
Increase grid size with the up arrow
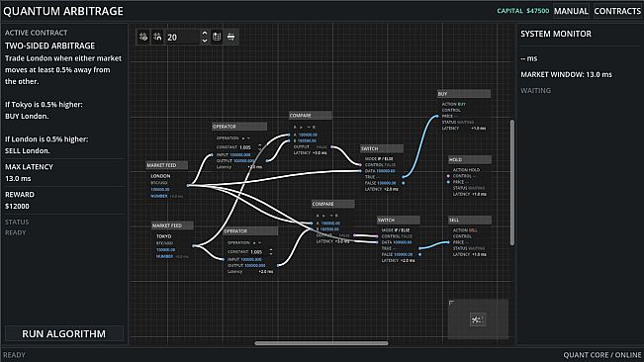205,34
